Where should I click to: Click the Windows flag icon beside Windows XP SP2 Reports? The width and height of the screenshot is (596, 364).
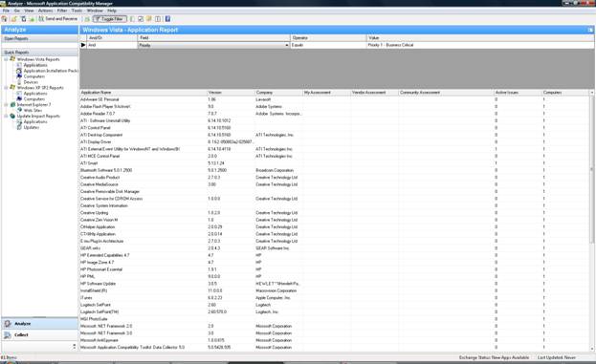(x=12, y=87)
